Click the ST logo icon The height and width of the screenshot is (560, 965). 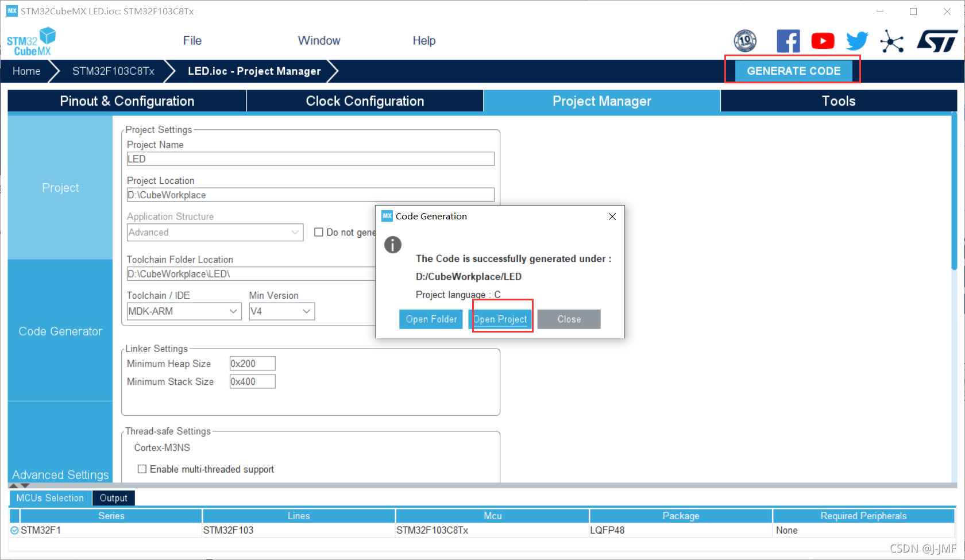(937, 41)
